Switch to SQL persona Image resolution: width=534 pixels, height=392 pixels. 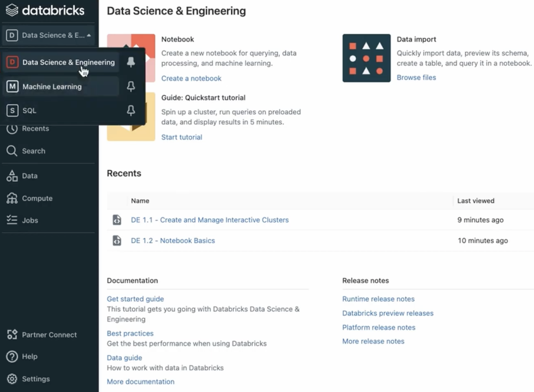coord(29,111)
